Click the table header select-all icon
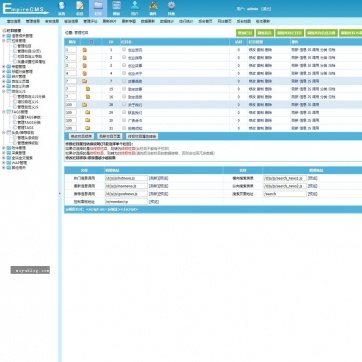This screenshot has height=362, width=362. click(91, 42)
